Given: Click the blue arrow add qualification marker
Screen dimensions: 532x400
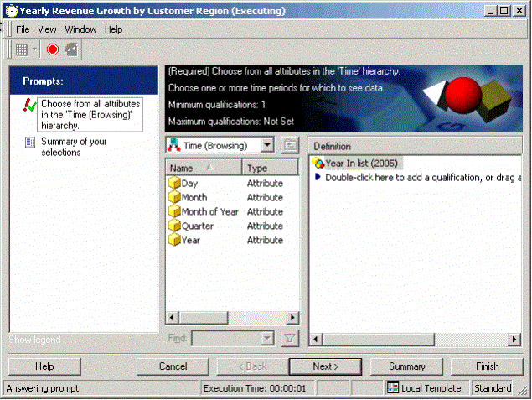Looking at the screenshot, I should tap(318, 177).
